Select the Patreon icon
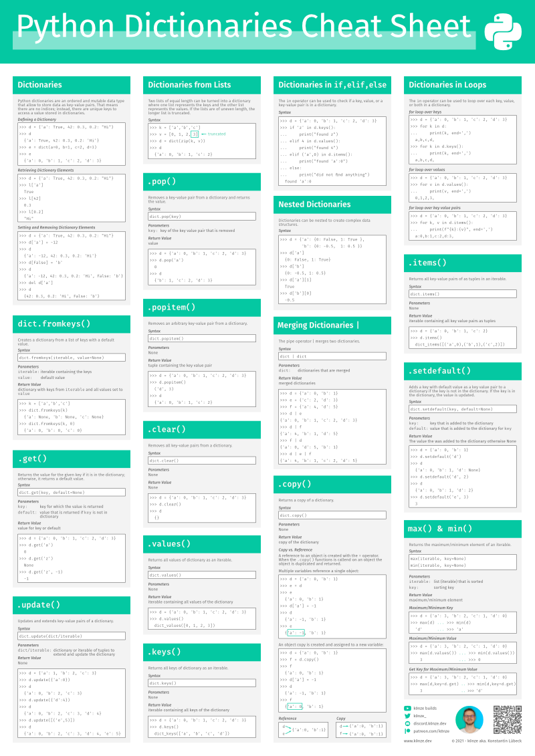 tap(407, 731)
